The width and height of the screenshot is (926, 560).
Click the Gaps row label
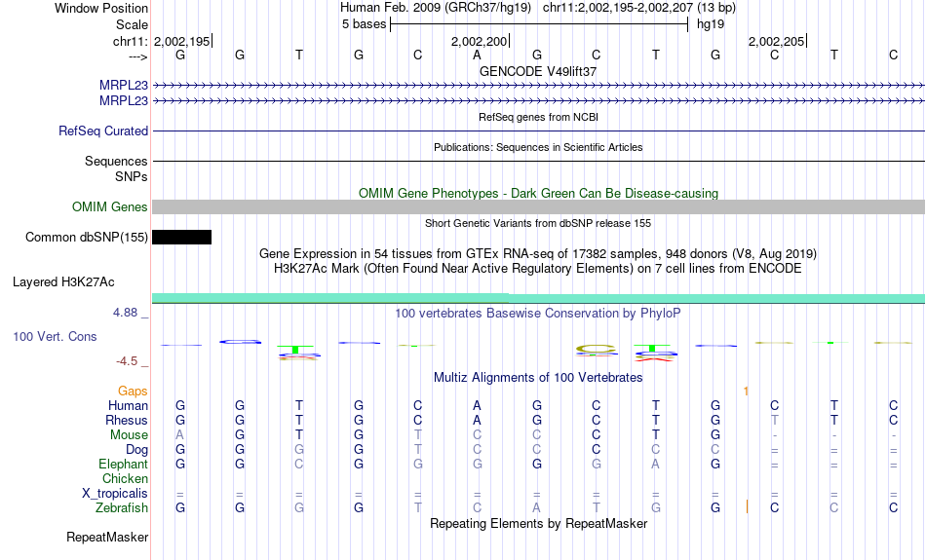133,392
